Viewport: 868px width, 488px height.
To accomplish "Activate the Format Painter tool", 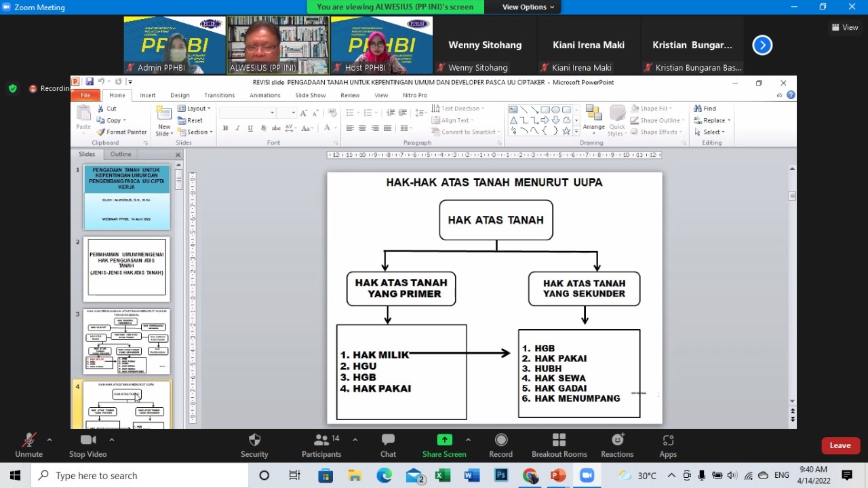I will pos(121,132).
